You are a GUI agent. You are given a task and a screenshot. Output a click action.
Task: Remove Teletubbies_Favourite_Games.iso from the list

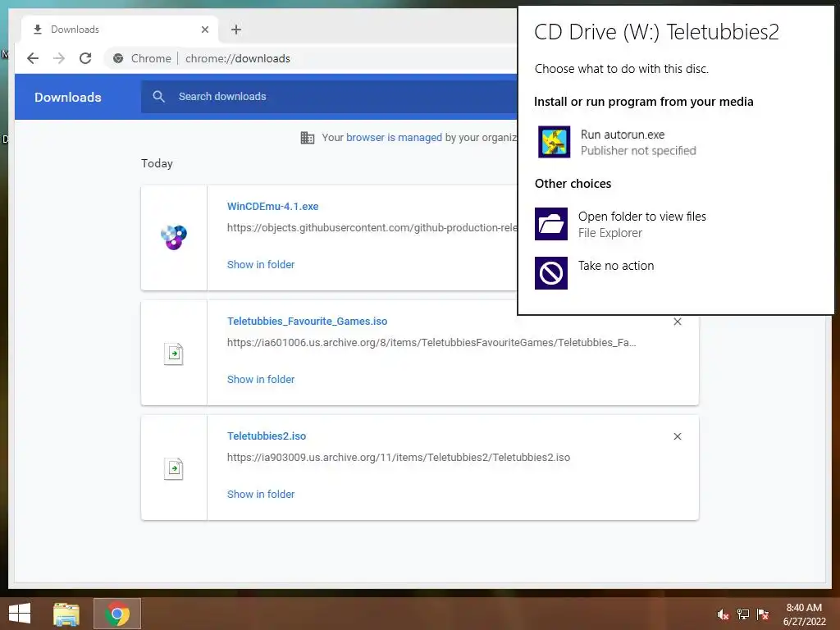click(x=678, y=322)
